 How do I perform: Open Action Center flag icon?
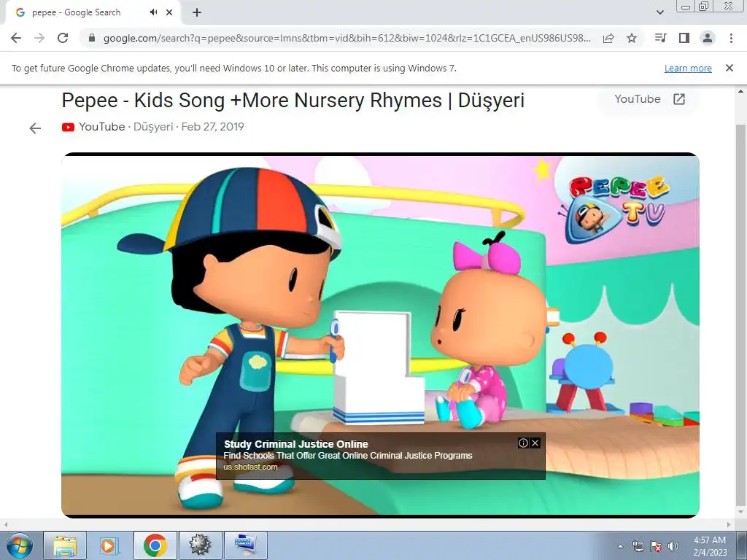pos(656,546)
